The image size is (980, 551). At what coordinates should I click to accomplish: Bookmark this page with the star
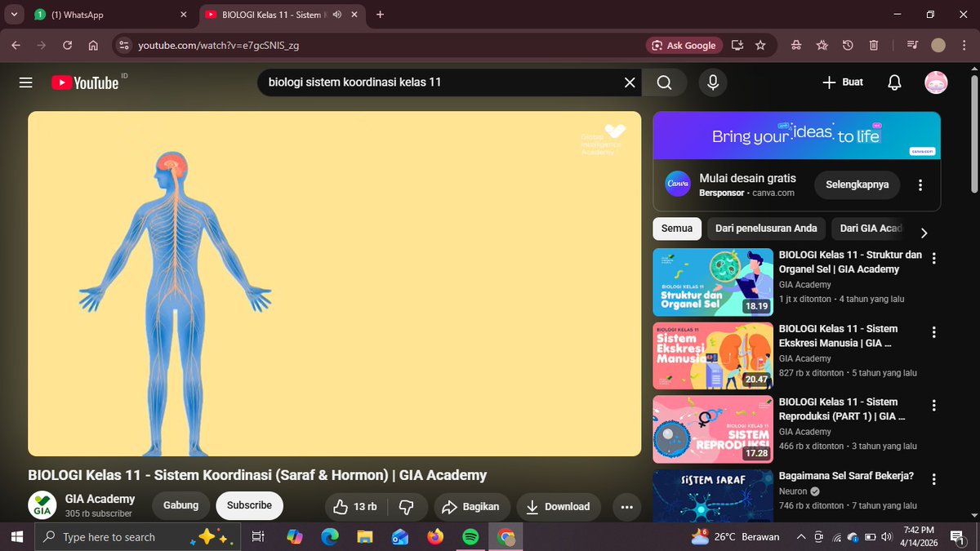point(760,46)
